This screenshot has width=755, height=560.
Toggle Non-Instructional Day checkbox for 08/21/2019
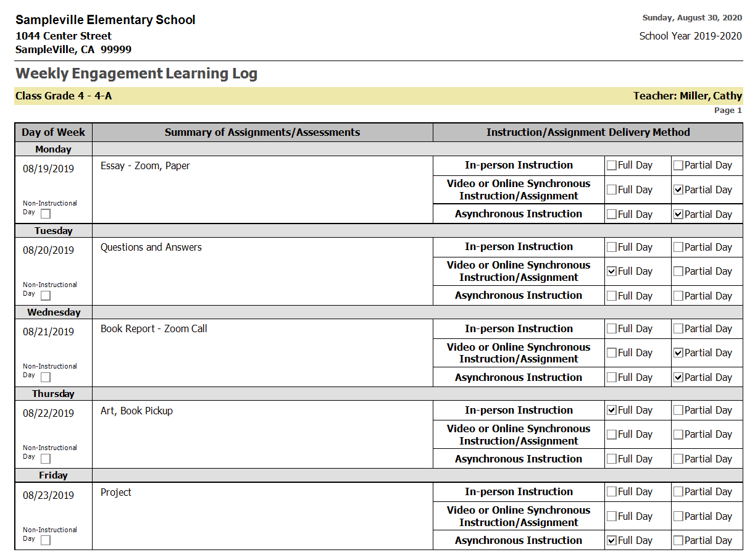click(x=46, y=377)
